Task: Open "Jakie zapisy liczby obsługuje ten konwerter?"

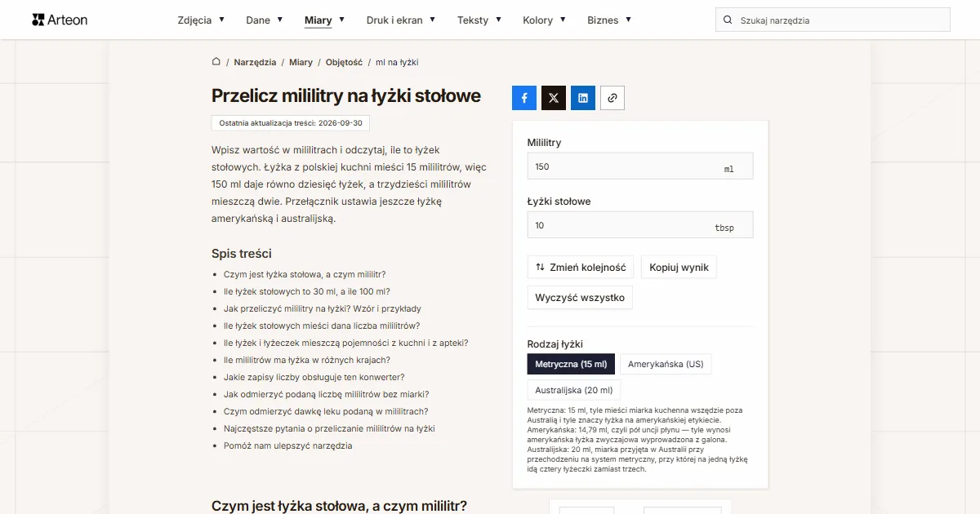Action: [x=314, y=377]
